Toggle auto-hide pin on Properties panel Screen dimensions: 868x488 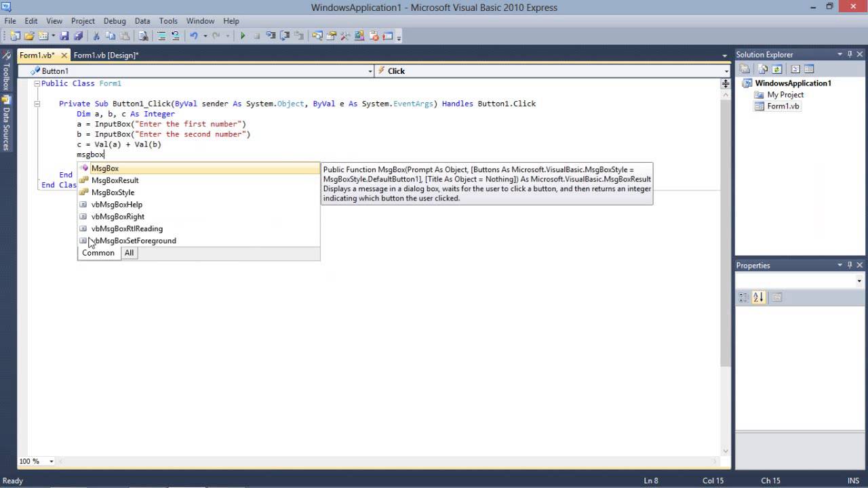point(850,265)
